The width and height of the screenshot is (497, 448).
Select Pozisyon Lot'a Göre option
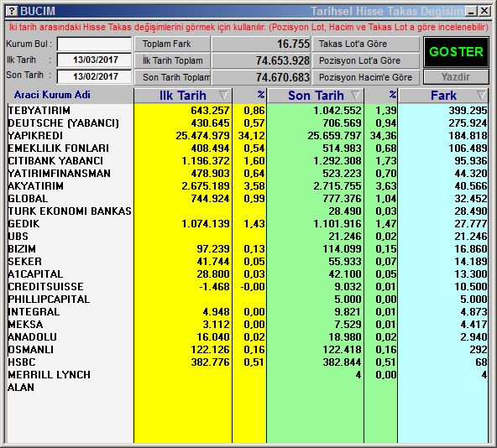pos(366,60)
